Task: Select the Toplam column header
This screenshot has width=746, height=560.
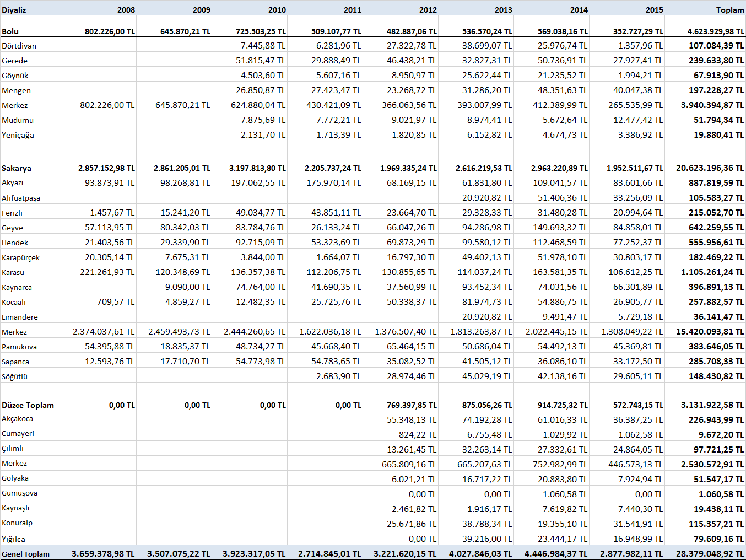Action: tap(730, 10)
